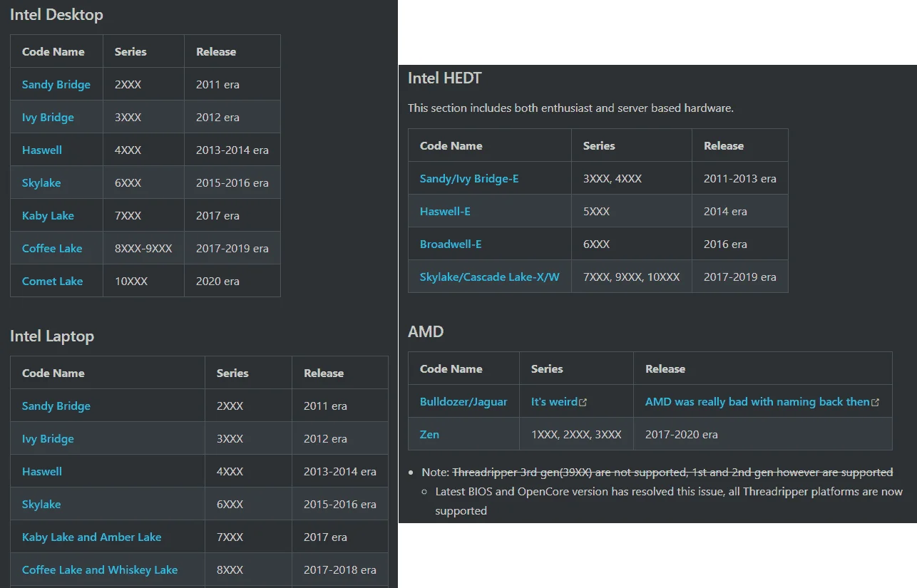
Task: Open the Skylake link in Intel Desktop table
Action: pos(41,182)
